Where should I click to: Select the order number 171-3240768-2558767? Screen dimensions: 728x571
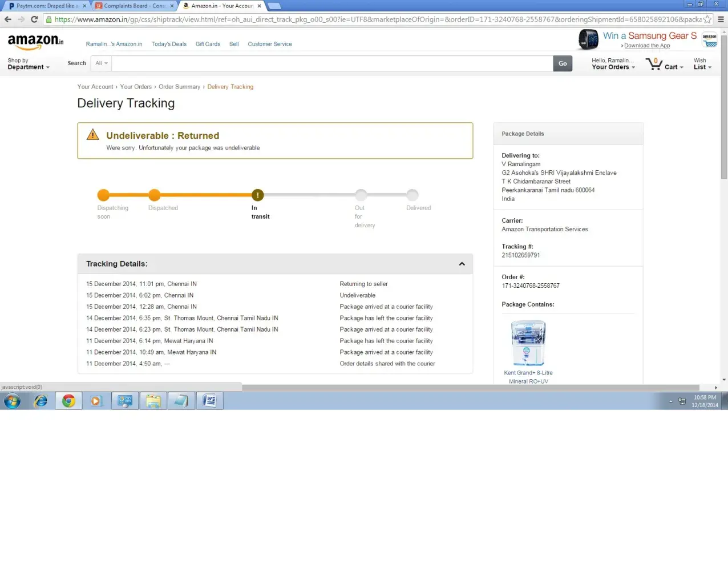tap(531, 285)
